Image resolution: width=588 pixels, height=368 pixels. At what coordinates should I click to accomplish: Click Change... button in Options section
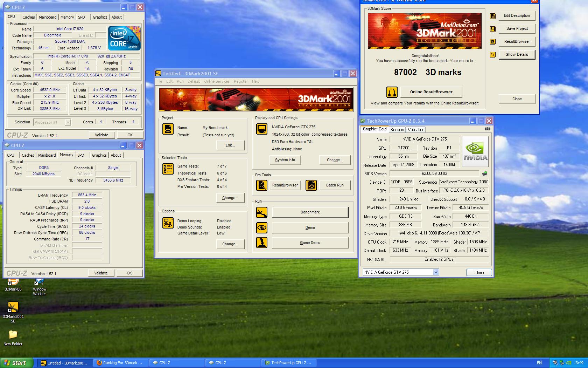pyautogui.click(x=230, y=244)
